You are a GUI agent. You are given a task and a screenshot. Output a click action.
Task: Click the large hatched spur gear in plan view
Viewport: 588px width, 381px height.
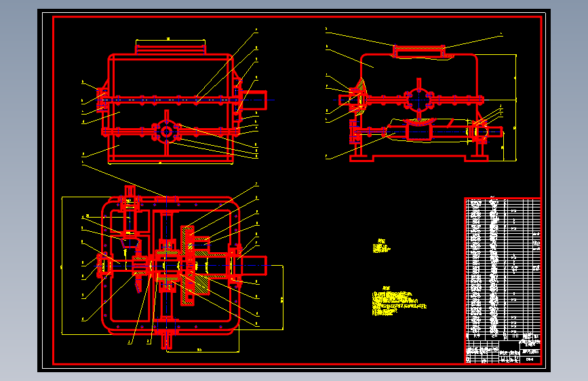(187, 266)
